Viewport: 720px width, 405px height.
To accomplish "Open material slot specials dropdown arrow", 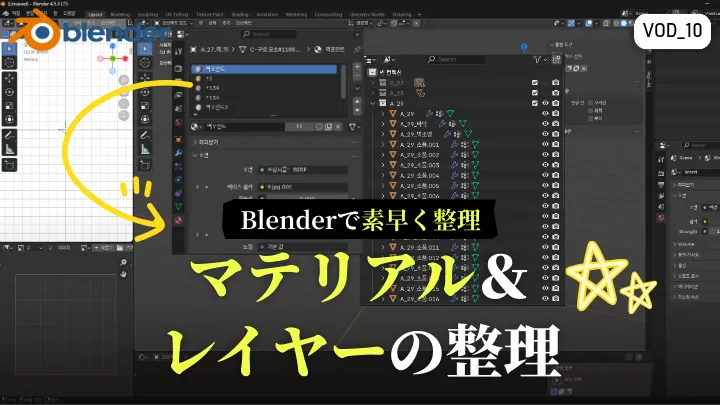I will (357, 89).
